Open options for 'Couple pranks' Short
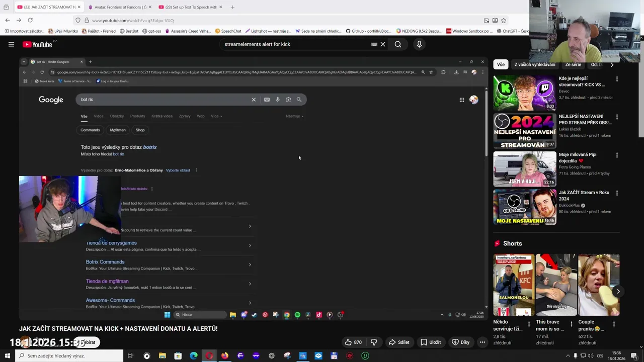This screenshot has width=644, height=362. point(614,324)
